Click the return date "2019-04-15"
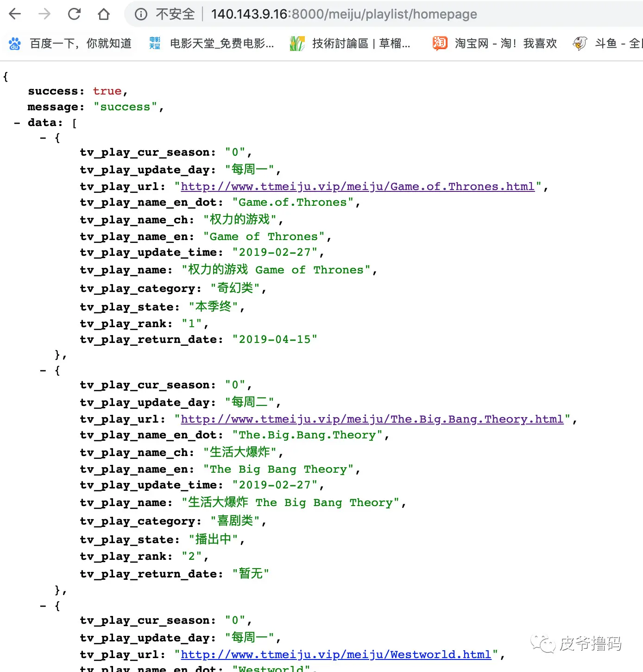The image size is (643, 672). (x=275, y=340)
